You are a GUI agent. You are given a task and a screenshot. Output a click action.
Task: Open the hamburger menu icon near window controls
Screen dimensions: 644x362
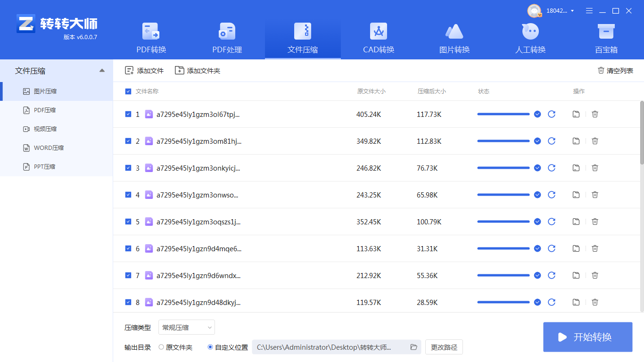point(589,10)
